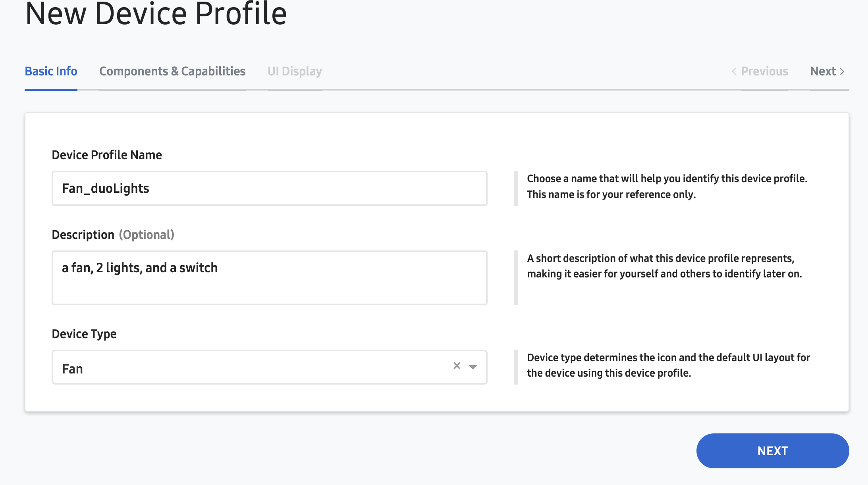Click the chevron beside Next
868x485 pixels.
[842, 71]
